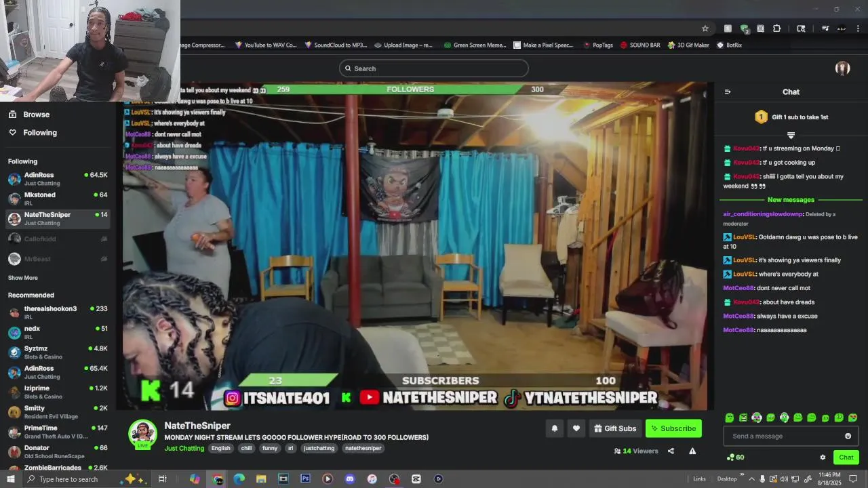
Task: Open Chrome three-dot menu
Action: point(858,28)
